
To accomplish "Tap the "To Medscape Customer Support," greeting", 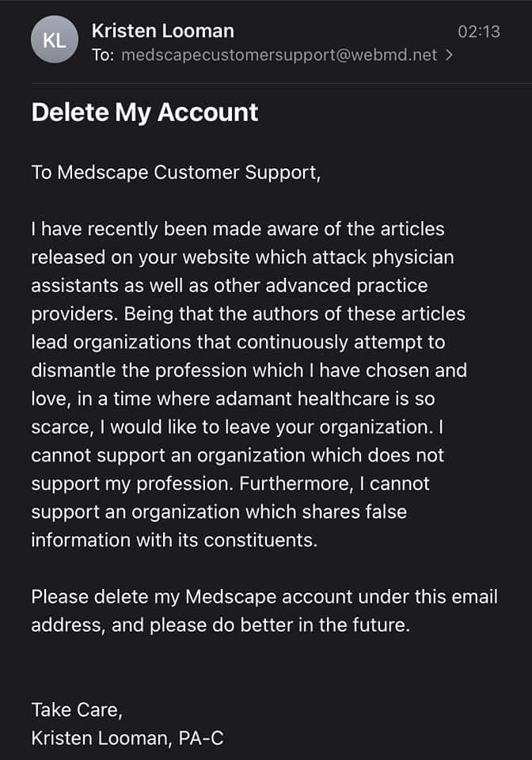I will tap(176, 173).
